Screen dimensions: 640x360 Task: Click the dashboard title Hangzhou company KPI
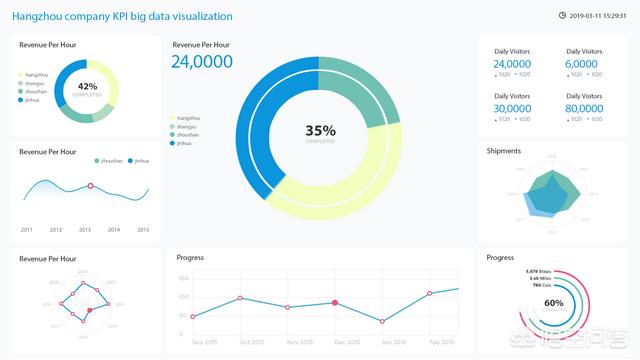click(122, 16)
